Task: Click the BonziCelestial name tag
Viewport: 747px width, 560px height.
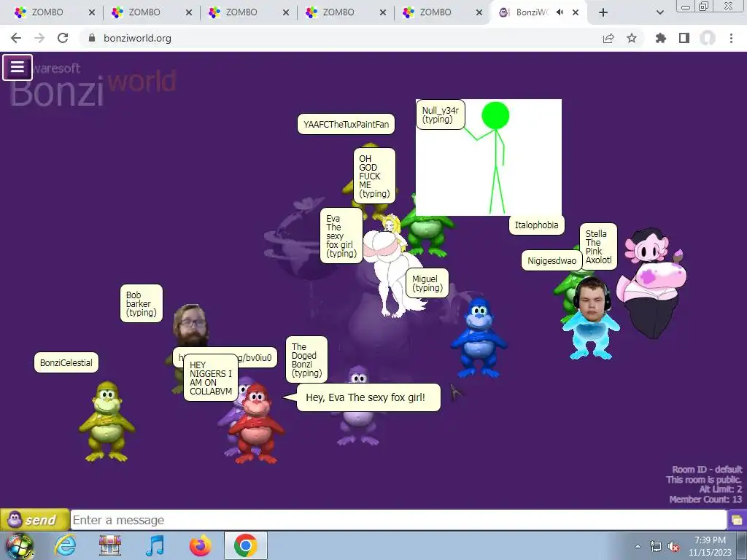Action: pos(66,363)
